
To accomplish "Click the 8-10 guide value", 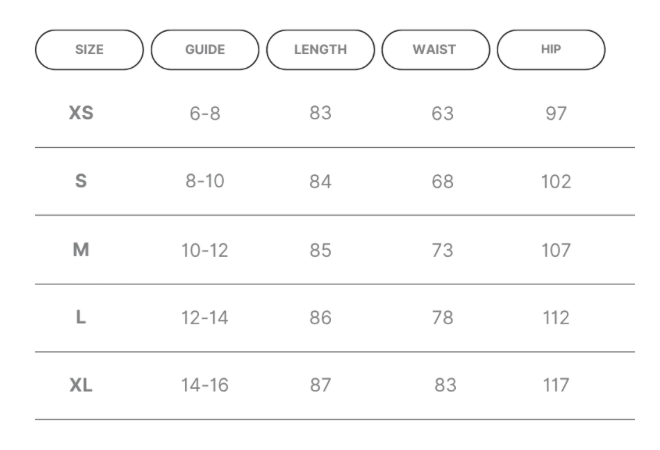I will pyautogui.click(x=205, y=181).
